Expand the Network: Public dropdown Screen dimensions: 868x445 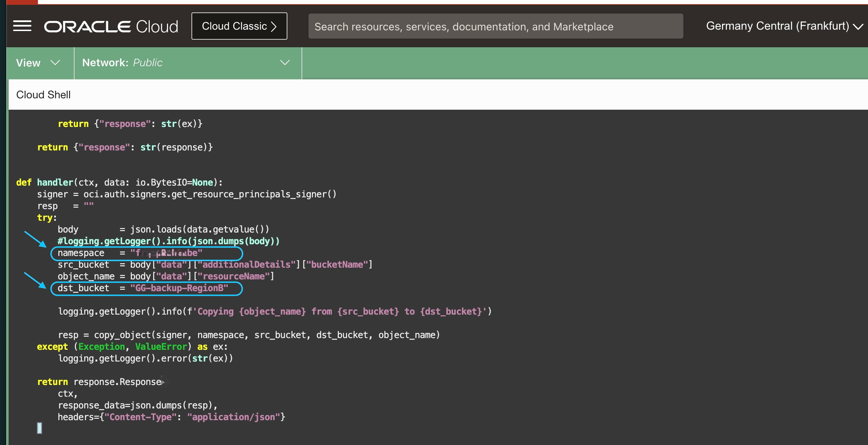point(188,63)
